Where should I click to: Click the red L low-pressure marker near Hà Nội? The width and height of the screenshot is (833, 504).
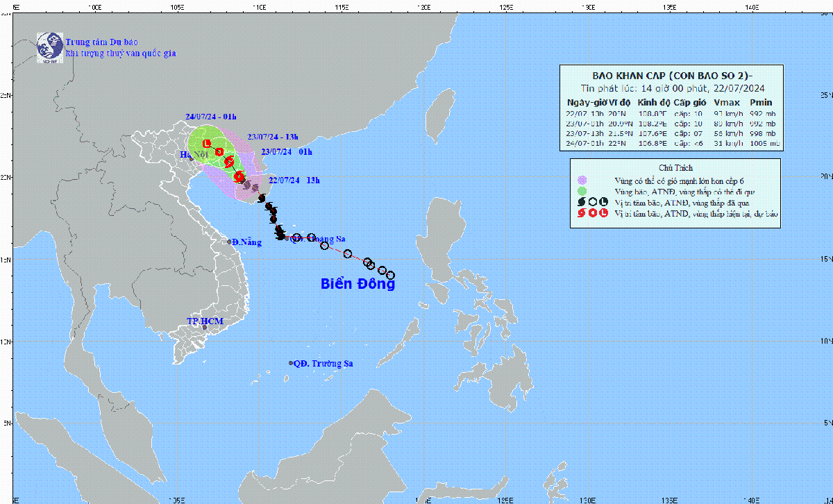pos(206,143)
